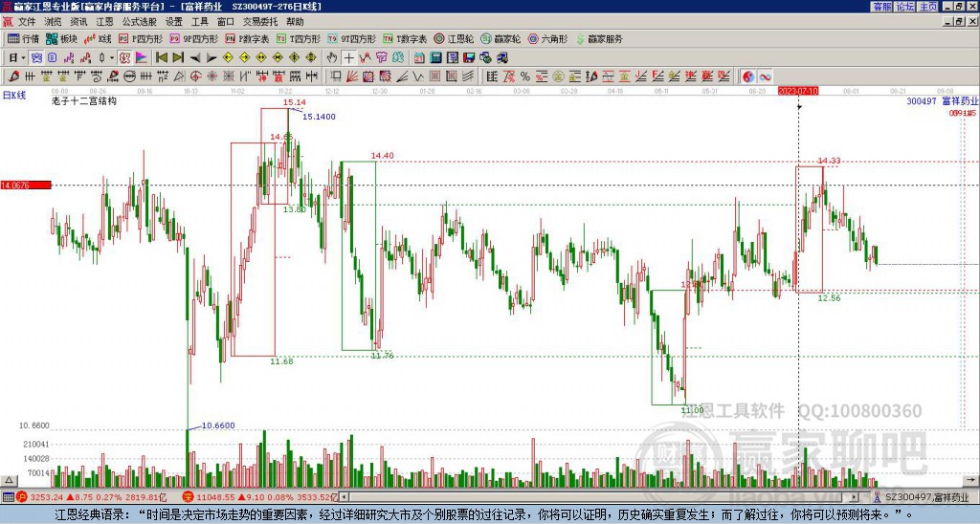The image size is (980, 524).
Task: Open the calculator icon
Action: pyautogui.click(x=436, y=58)
